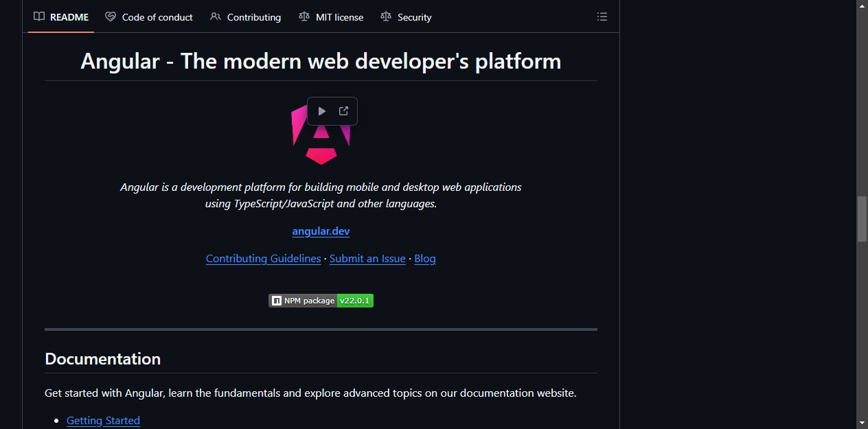Click the scale icon beside Security

click(x=386, y=16)
